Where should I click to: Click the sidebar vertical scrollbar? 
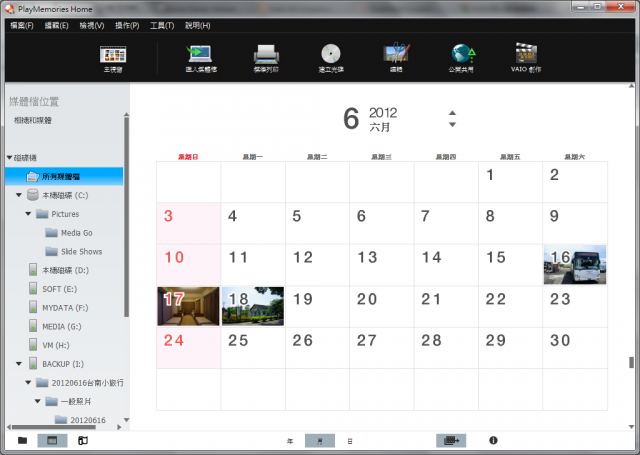tap(127, 216)
